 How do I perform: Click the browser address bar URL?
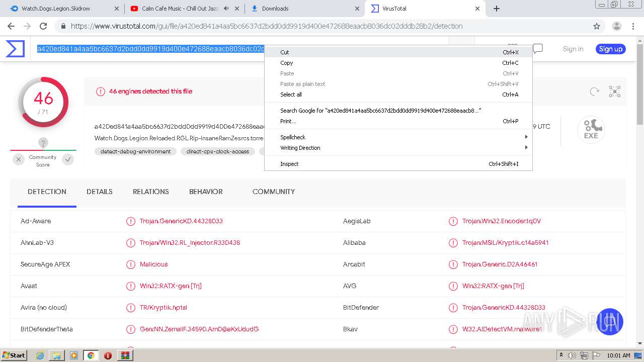point(267,26)
